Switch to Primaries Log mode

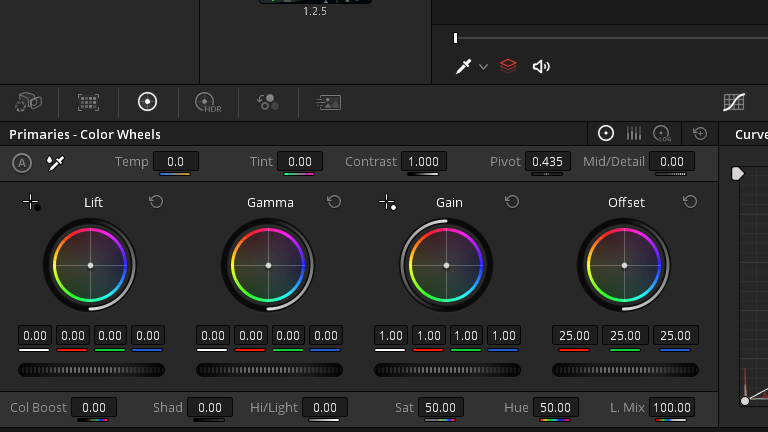[662, 133]
